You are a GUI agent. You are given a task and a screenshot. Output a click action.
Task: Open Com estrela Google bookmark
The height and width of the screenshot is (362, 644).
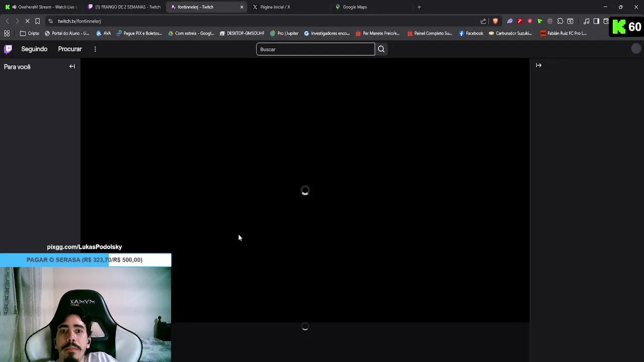(x=191, y=33)
